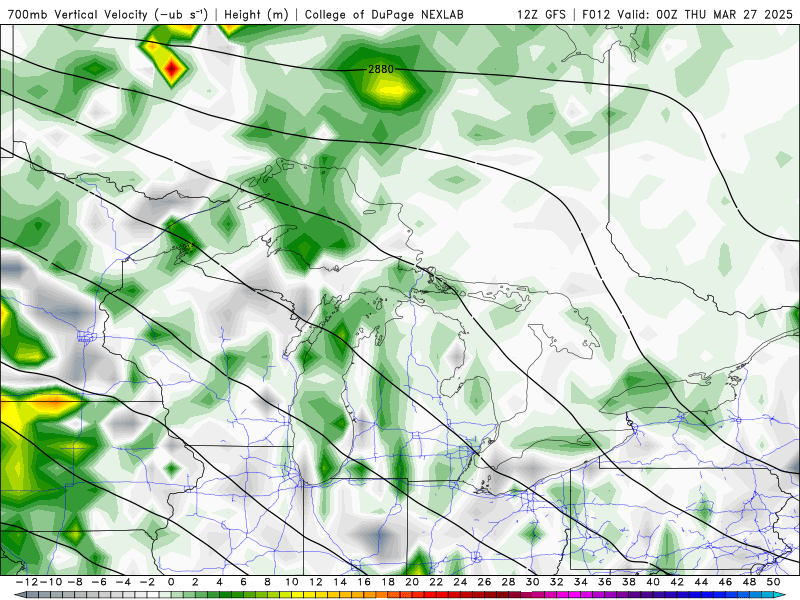This screenshot has width=800, height=600.
Task: Click the red upward-motion maximum on the map
Action: pyautogui.click(x=172, y=68)
